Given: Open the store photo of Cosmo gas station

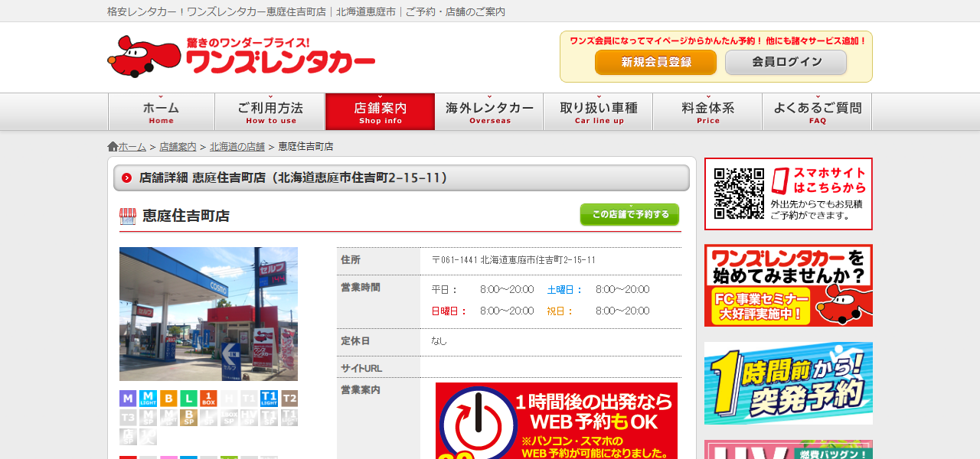Looking at the screenshot, I should tap(208, 314).
